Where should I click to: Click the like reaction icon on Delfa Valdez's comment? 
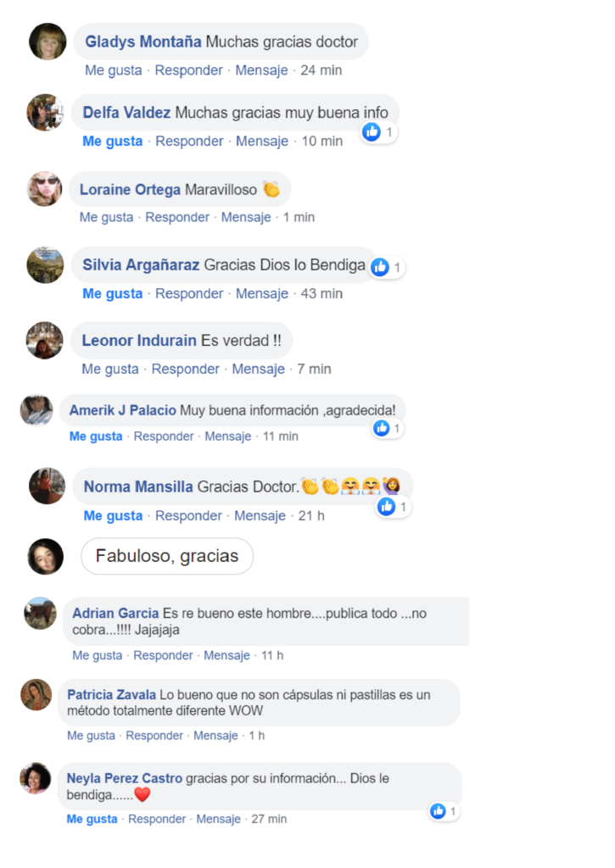[372, 131]
